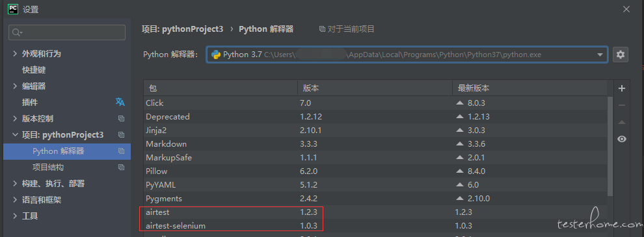
Task: Select 快捷键 settings item
Action: tap(34, 70)
